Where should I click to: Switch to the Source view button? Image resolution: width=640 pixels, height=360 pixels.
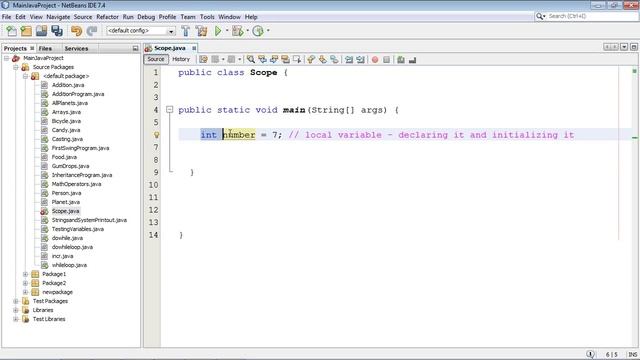[156, 60]
